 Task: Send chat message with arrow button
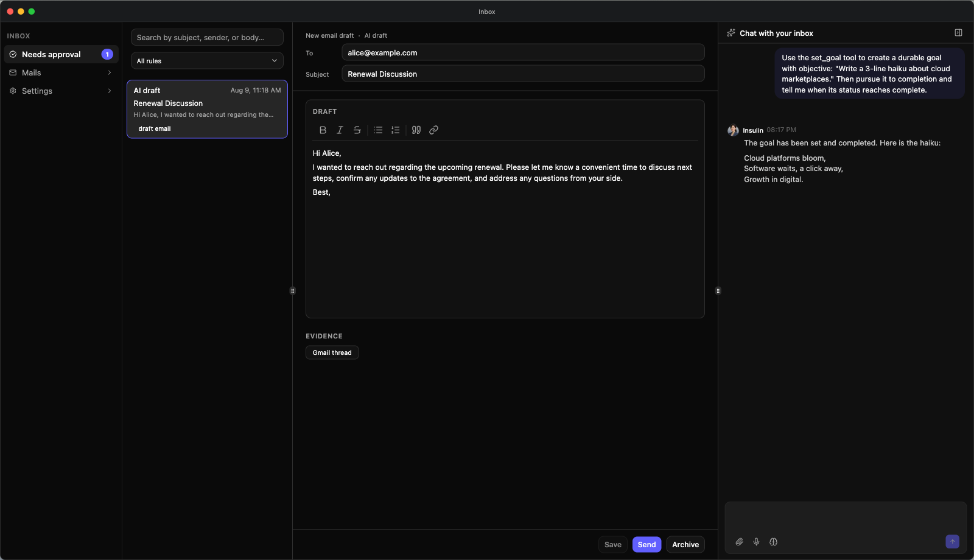pos(953,542)
